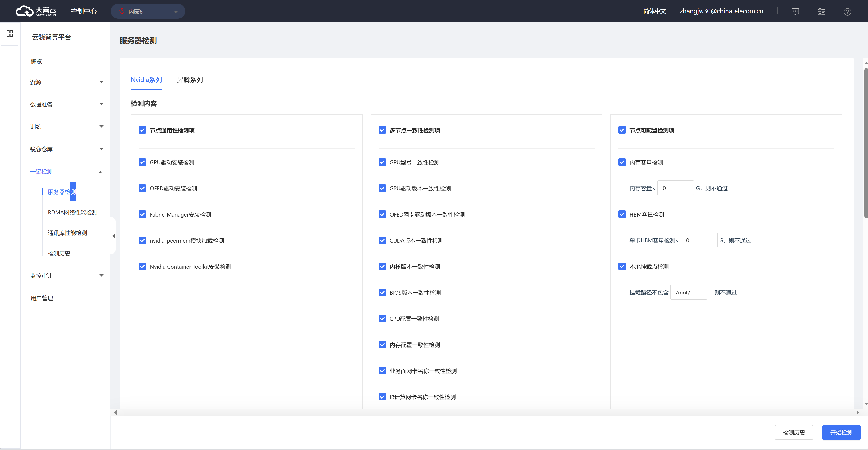Viewport: 868px width, 450px height.
Task: Select 服务器检测 submenu item
Action: 62,192
